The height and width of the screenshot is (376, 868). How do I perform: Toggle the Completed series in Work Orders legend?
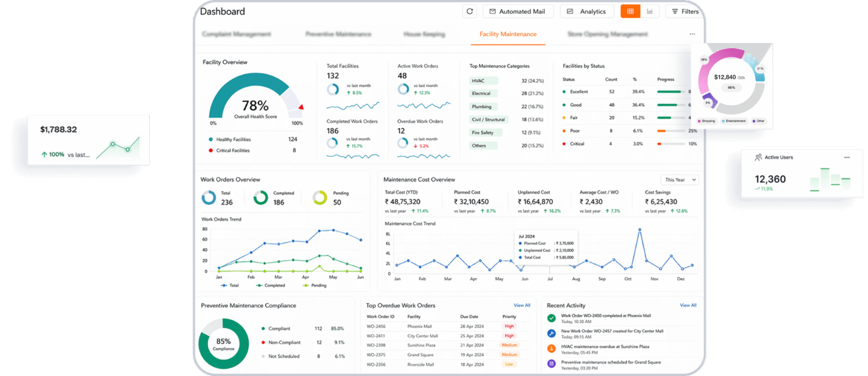tap(270, 286)
